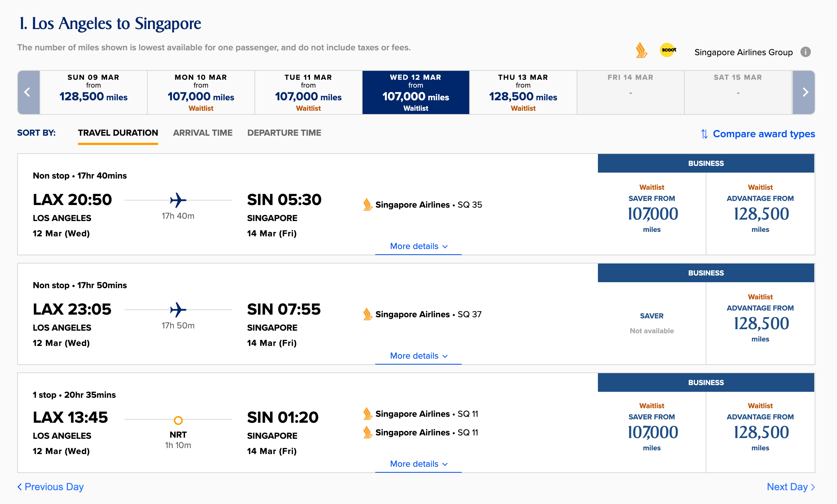837x504 pixels.
Task: Choose Thu 13 Mar in the date carousel
Action: pyautogui.click(x=523, y=92)
